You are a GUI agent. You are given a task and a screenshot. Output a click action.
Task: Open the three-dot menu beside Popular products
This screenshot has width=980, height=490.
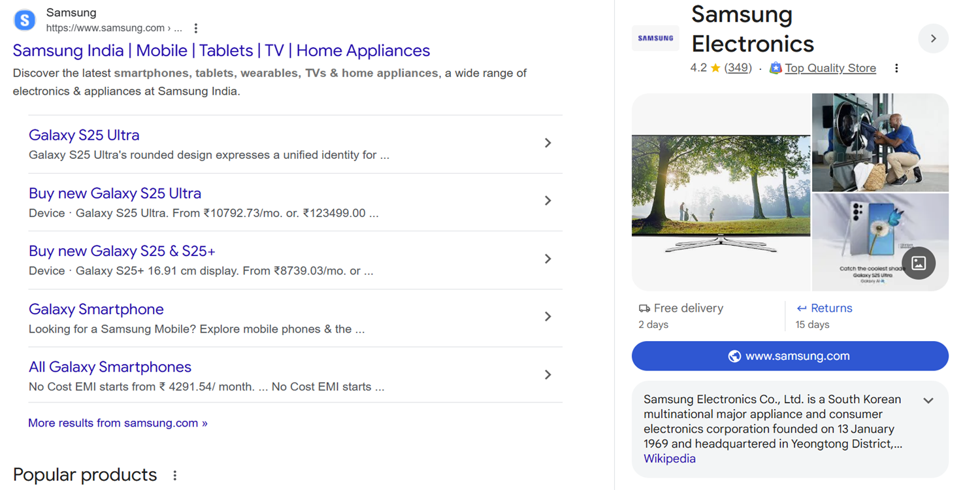pyautogui.click(x=174, y=475)
